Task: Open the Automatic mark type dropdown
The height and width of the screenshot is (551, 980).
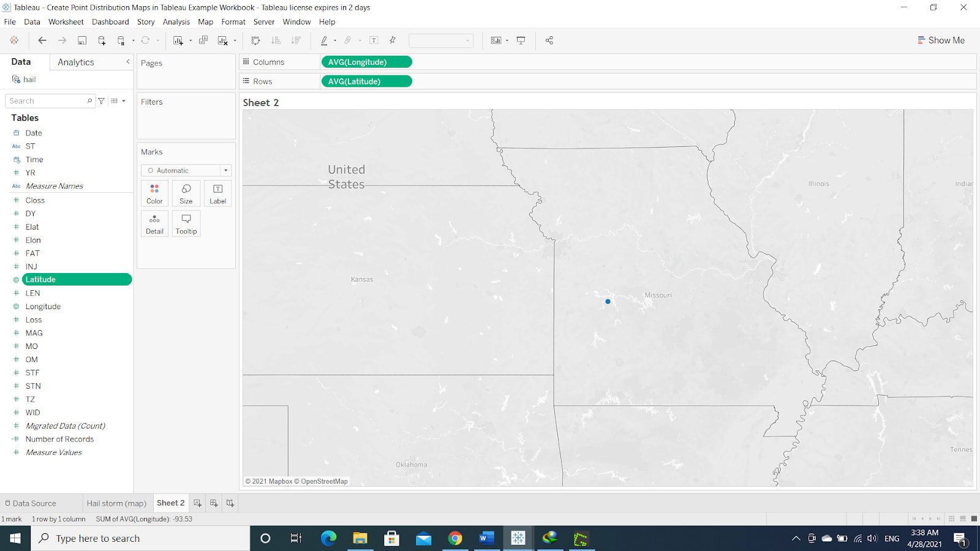Action: click(x=186, y=170)
